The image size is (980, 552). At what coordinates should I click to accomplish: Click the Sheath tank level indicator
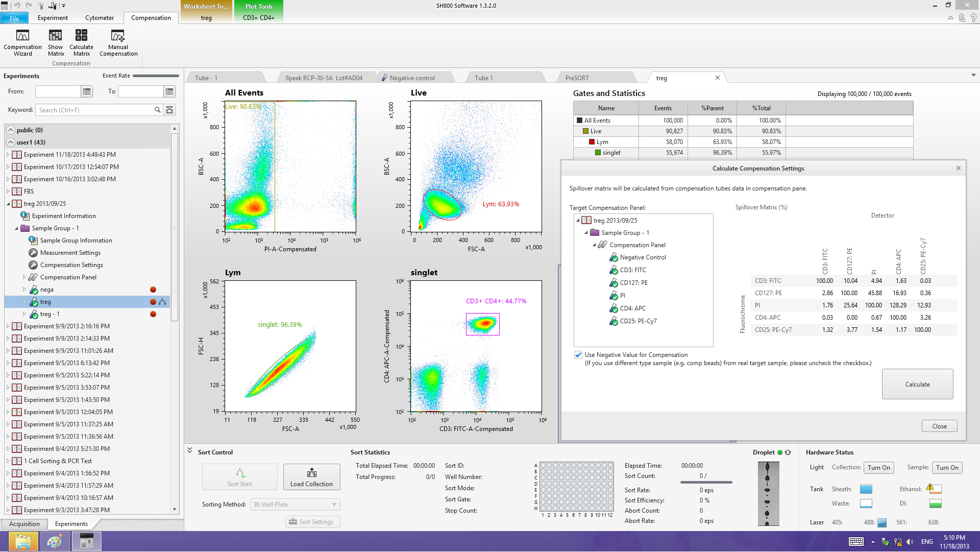coord(866,489)
